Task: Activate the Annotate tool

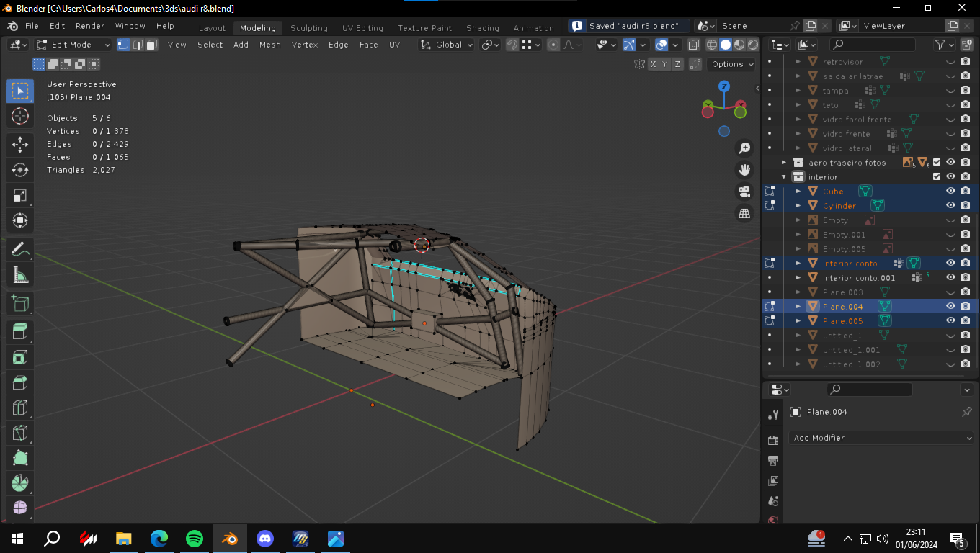Action: click(x=20, y=249)
